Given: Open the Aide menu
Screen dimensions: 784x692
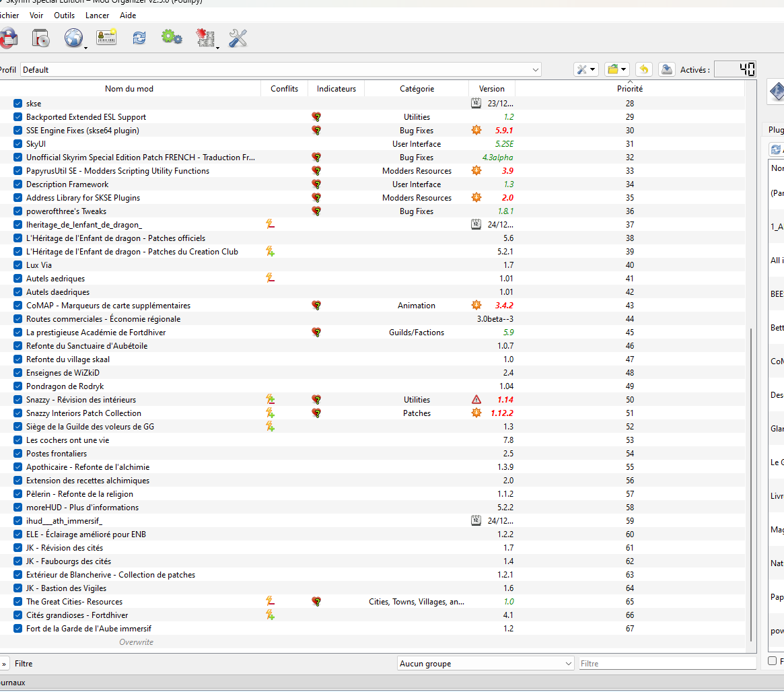Looking at the screenshot, I should coord(127,15).
